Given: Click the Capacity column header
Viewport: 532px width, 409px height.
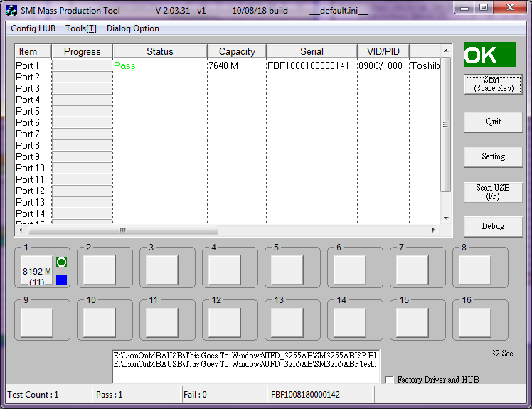Looking at the screenshot, I should [x=237, y=51].
